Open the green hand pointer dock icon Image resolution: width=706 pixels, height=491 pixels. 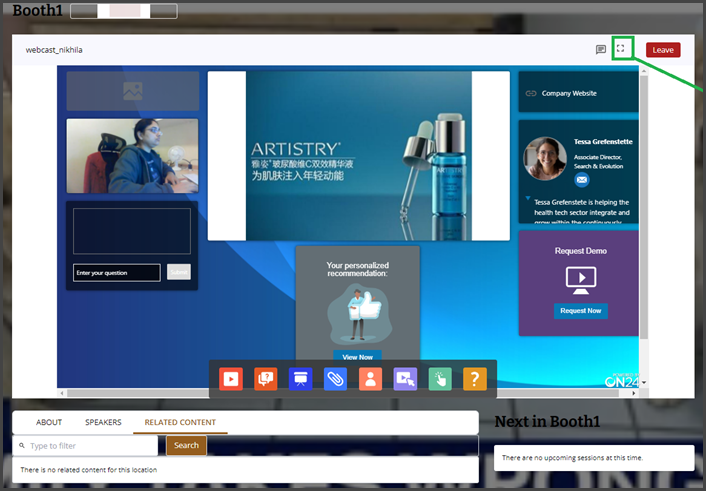coord(440,379)
